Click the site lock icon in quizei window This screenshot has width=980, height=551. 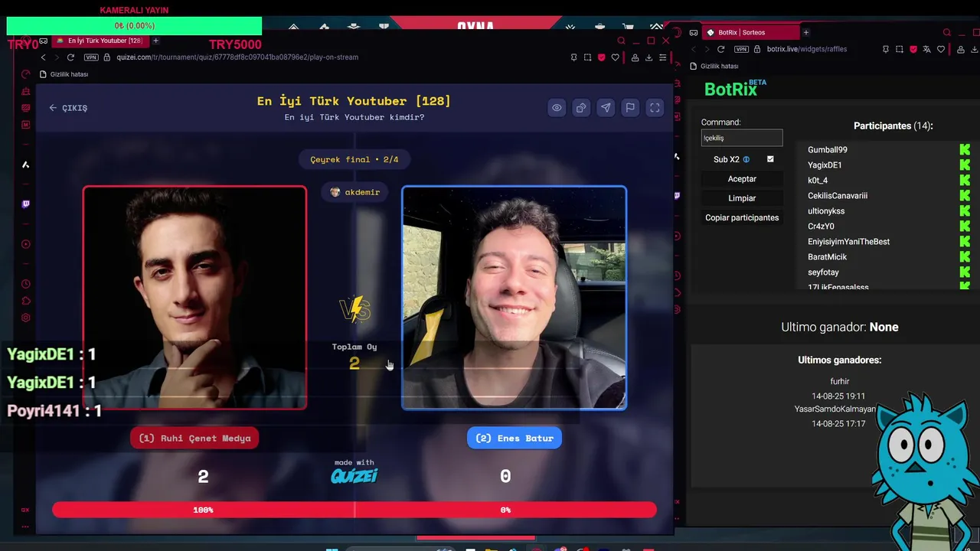pyautogui.click(x=106, y=57)
